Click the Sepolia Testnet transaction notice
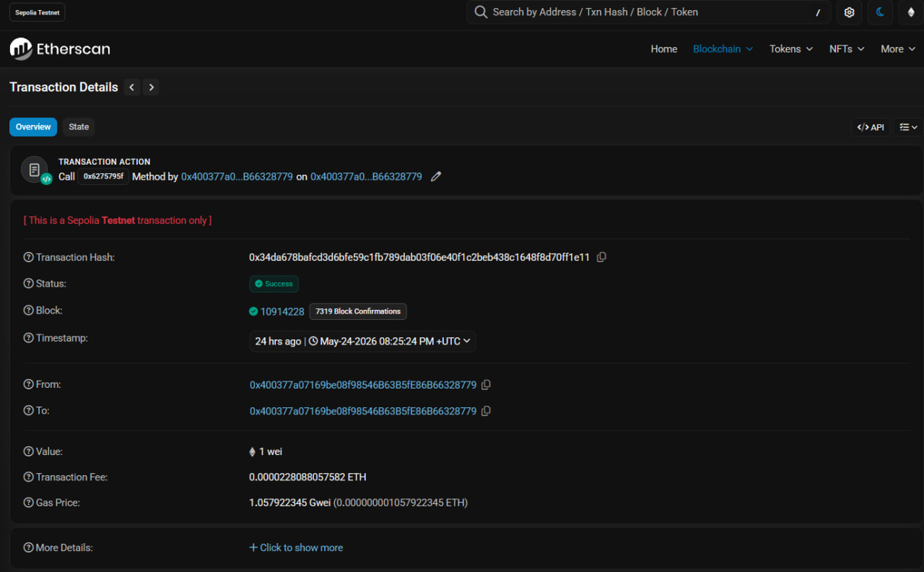The image size is (924, 572). pyautogui.click(x=118, y=220)
